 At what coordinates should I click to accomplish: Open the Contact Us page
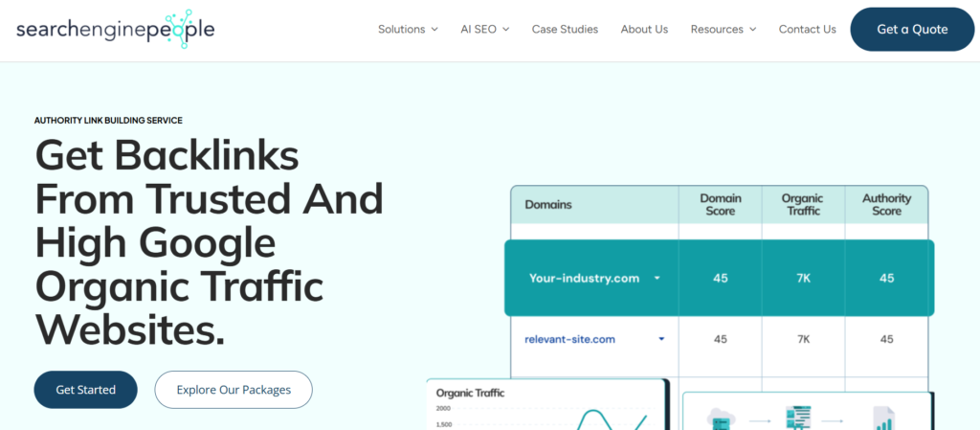coord(807,30)
